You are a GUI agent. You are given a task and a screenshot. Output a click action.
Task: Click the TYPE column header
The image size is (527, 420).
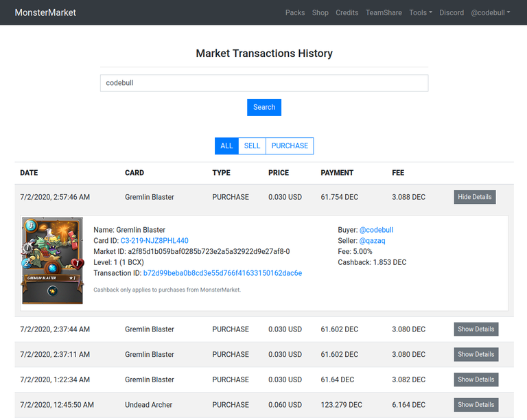click(x=221, y=173)
